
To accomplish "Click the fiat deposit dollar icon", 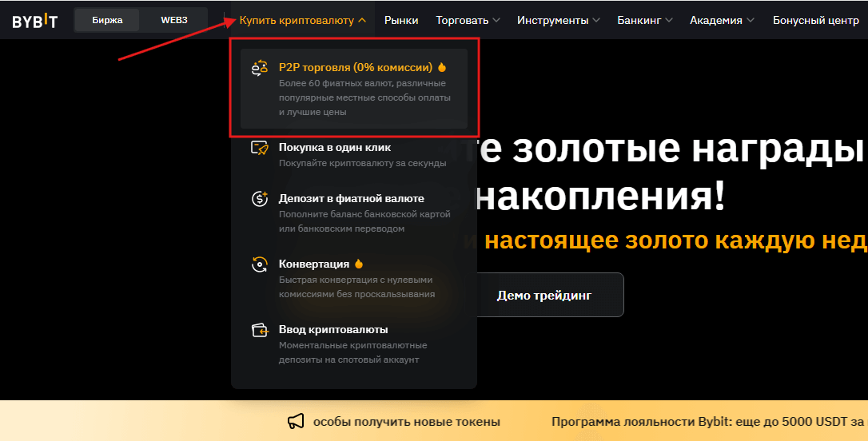I will (x=259, y=200).
